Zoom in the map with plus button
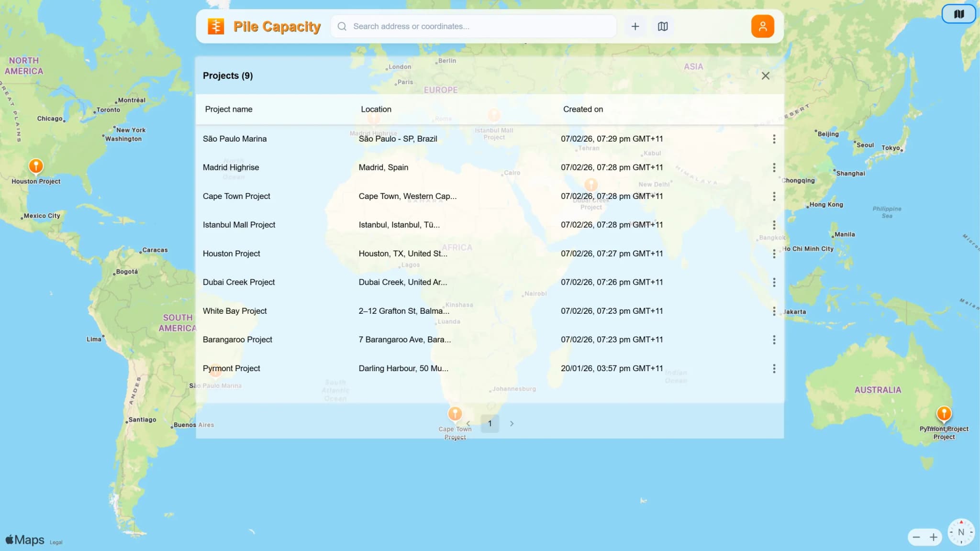This screenshot has height=551, width=980. (x=933, y=537)
